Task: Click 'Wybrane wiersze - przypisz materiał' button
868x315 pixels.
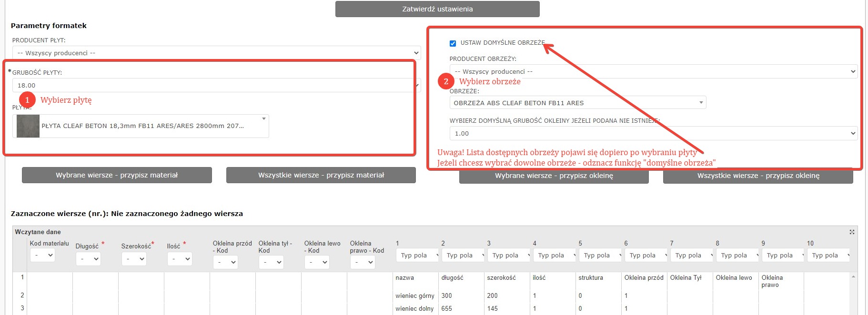Action: [x=117, y=175]
